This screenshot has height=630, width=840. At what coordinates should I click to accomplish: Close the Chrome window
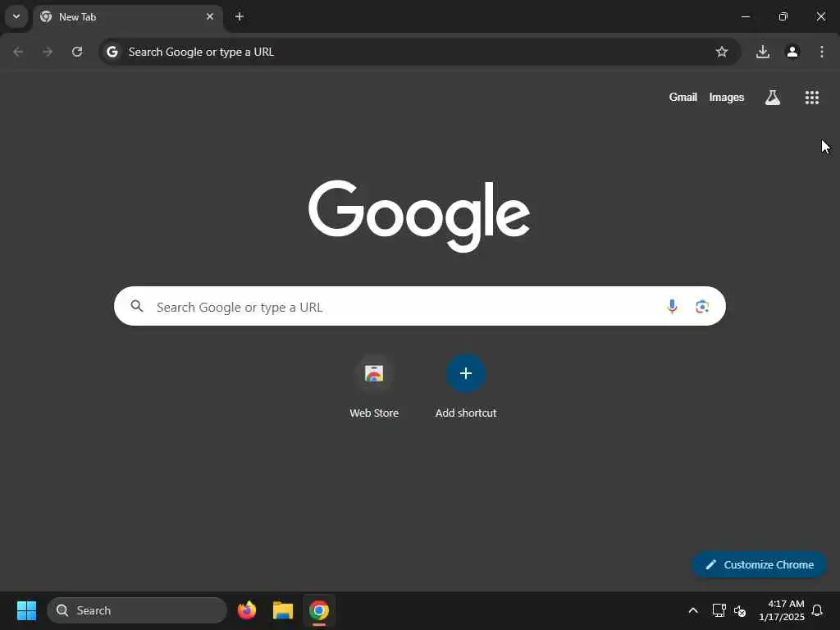[x=820, y=16]
